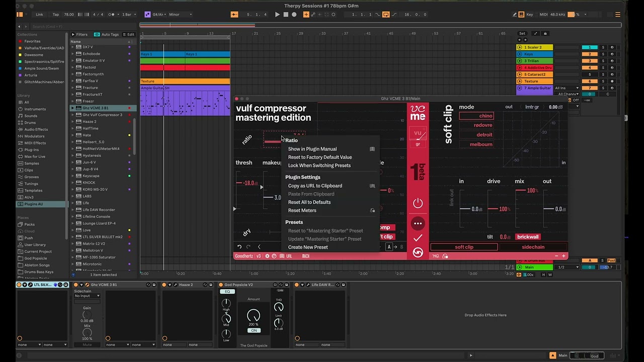644x362 pixels.
Task: Open the Sidechain No Input dropdown
Action: pos(87,296)
